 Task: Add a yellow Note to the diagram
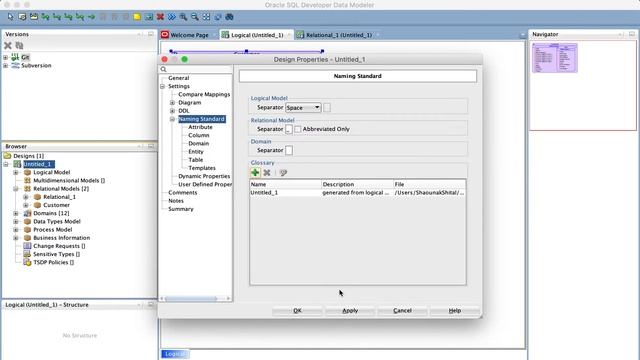coord(137,17)
